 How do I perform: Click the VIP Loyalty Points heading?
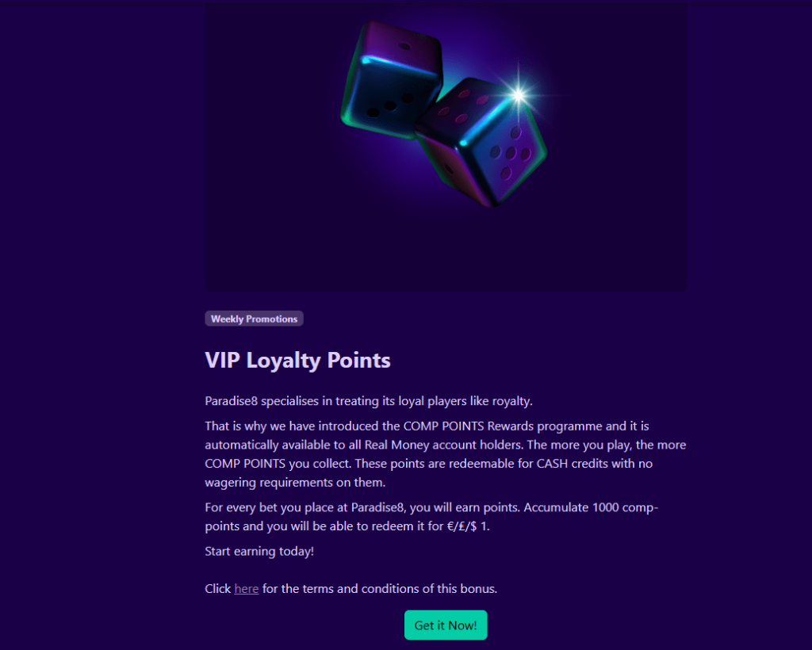click(297, 360)
